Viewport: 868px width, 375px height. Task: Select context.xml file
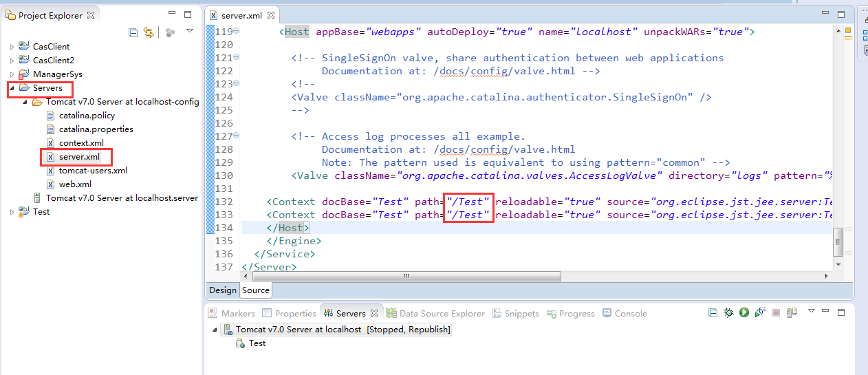[81, 143]
